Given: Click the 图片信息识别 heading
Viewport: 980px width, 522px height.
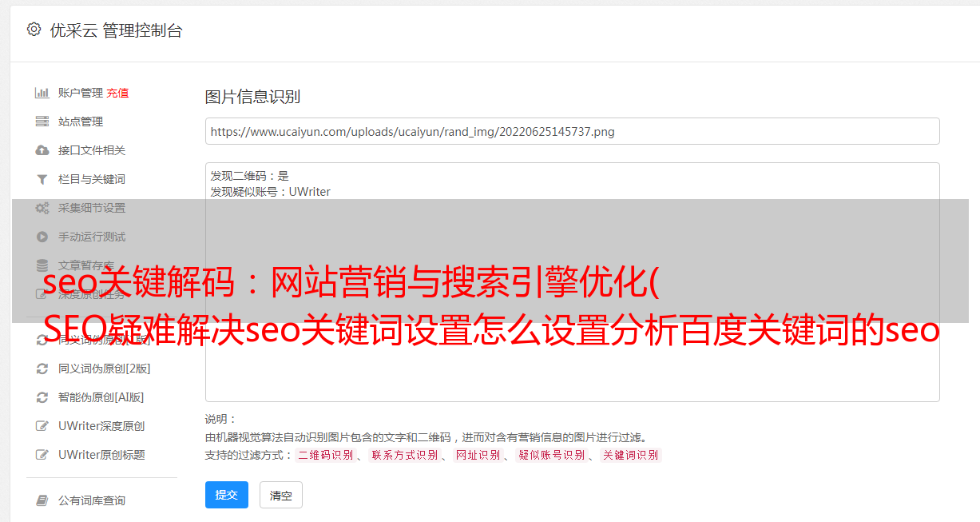Looking at the screenshot, I should [x=252, y=97].
